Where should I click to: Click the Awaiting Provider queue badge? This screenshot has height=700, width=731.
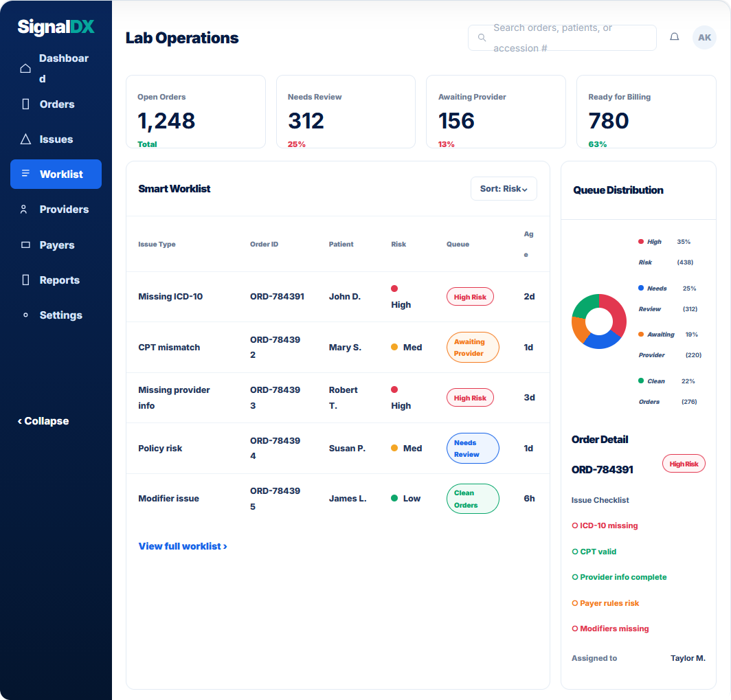point(473,347)
